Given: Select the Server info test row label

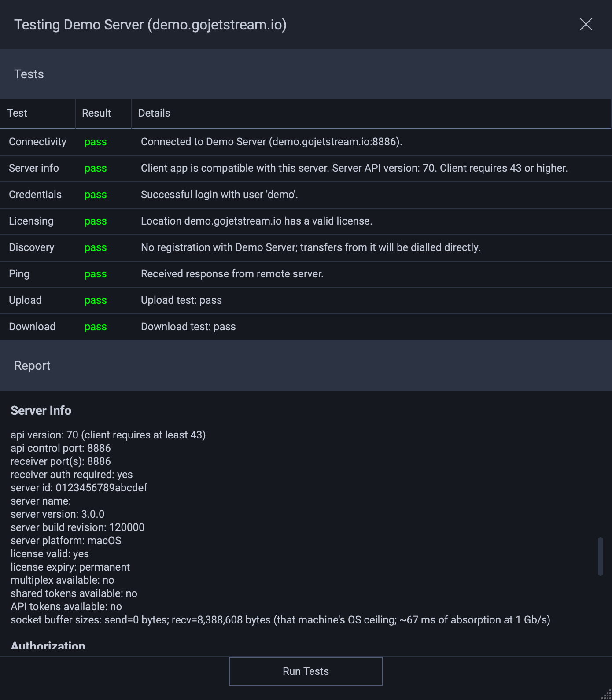Looking at the screenshot, I should click(34, 168).
